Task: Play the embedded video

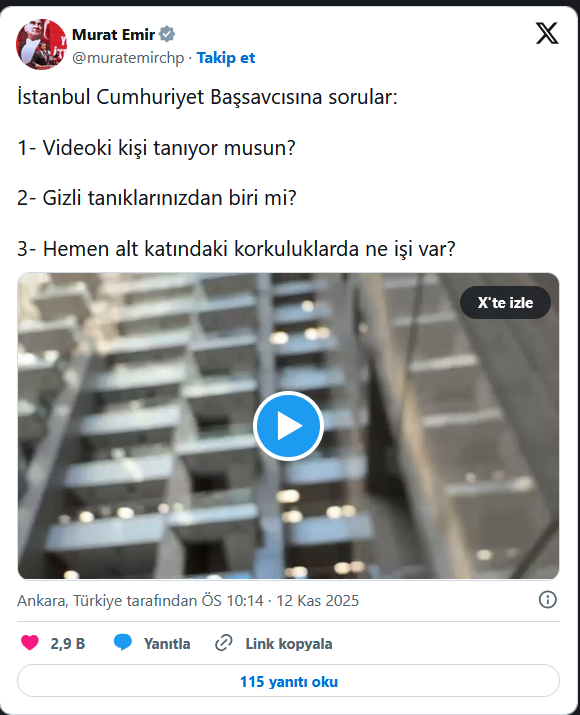Action: pos(288,426)
